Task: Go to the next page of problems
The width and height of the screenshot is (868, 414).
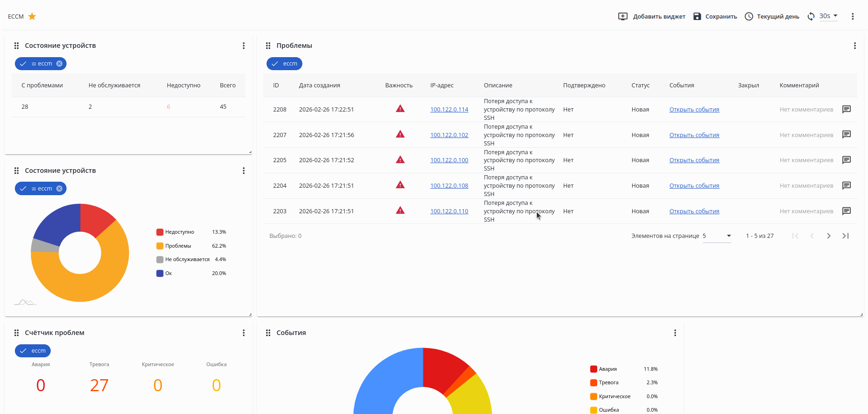Action: (x=828, y=236)
